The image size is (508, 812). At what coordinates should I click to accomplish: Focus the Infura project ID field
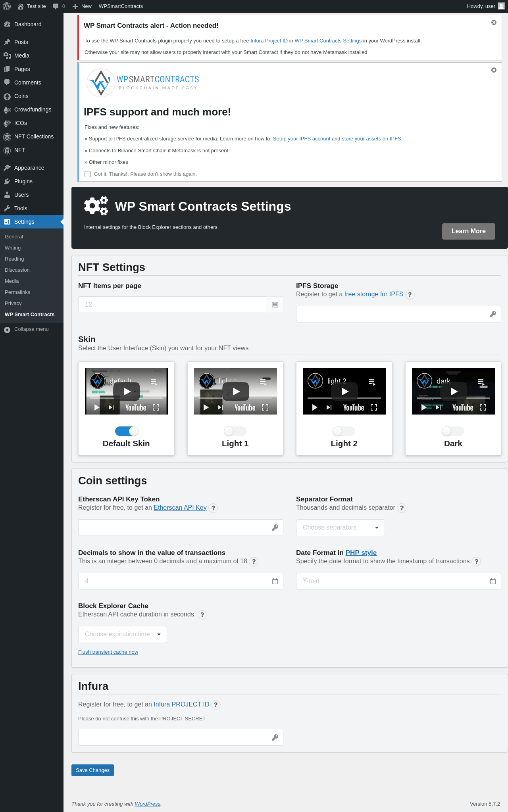181,737
